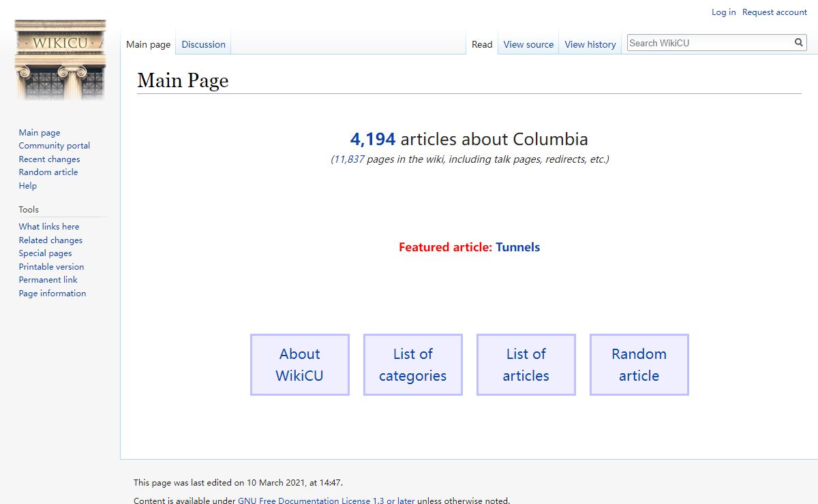
Task: Open Page information
Action: tap(52, 294)
